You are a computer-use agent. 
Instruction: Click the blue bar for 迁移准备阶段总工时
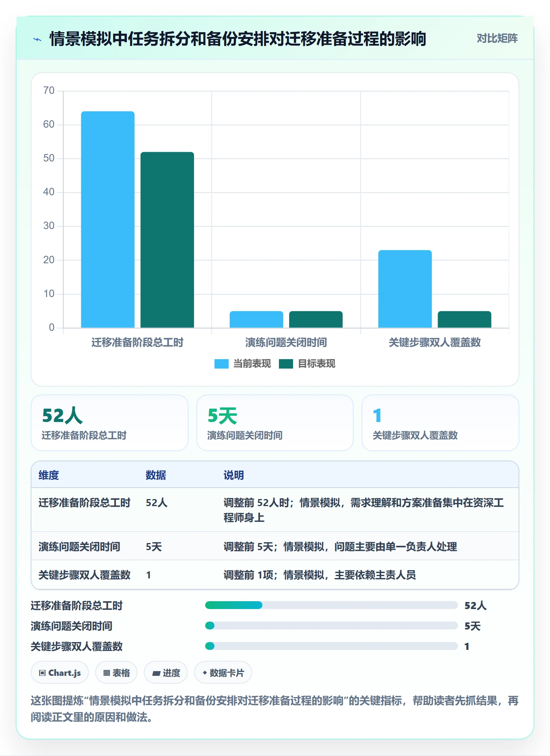[x=108, y=219]
